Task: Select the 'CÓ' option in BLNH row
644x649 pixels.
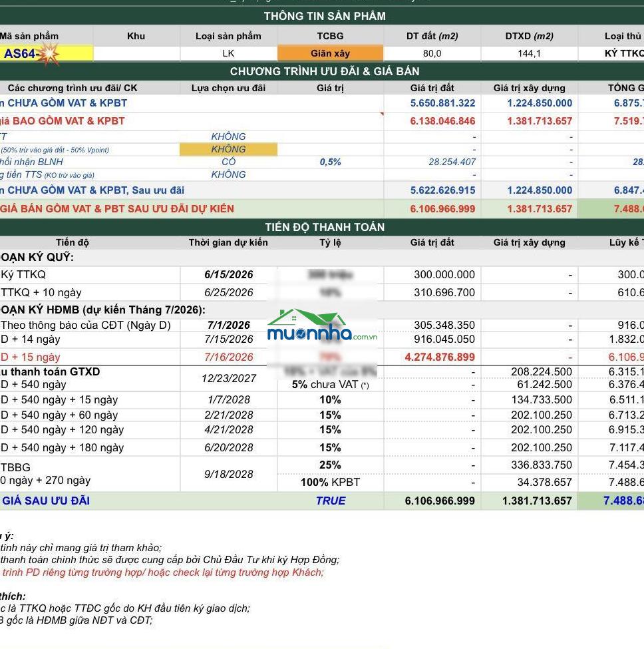Action: pos(228,162)
